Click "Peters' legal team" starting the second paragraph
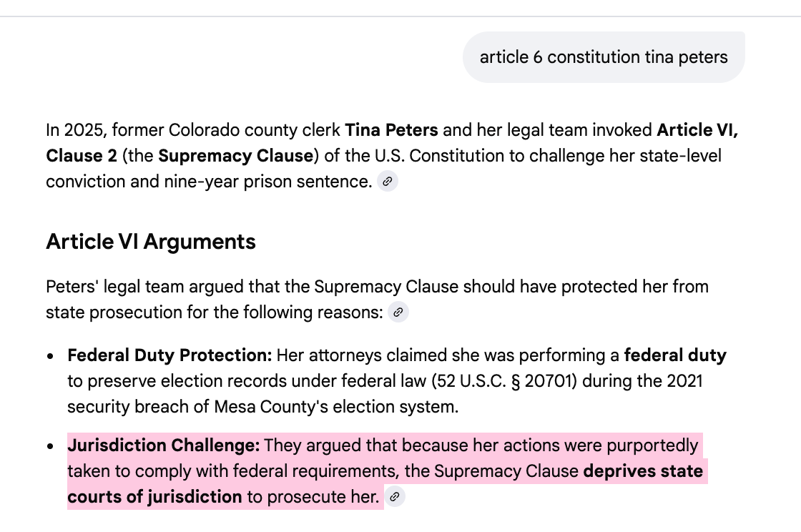The image size is (801, 532). [x=115, y=287]
